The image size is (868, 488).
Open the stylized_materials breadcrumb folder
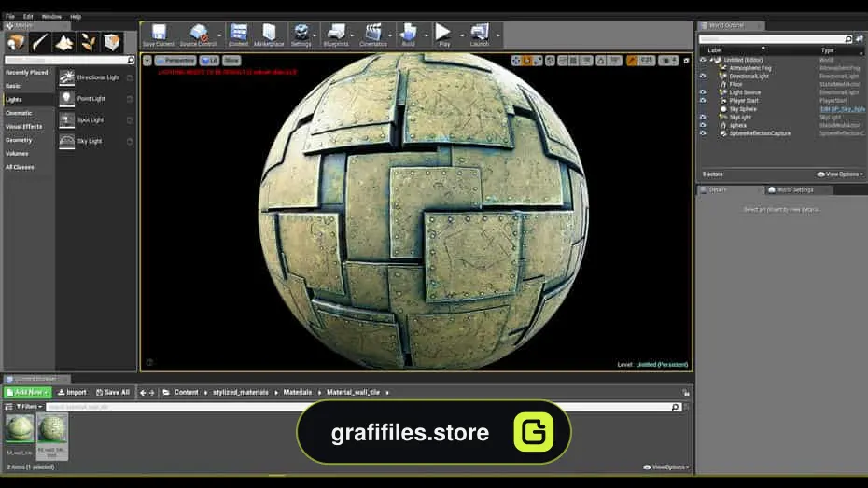(x=240, y=392)
